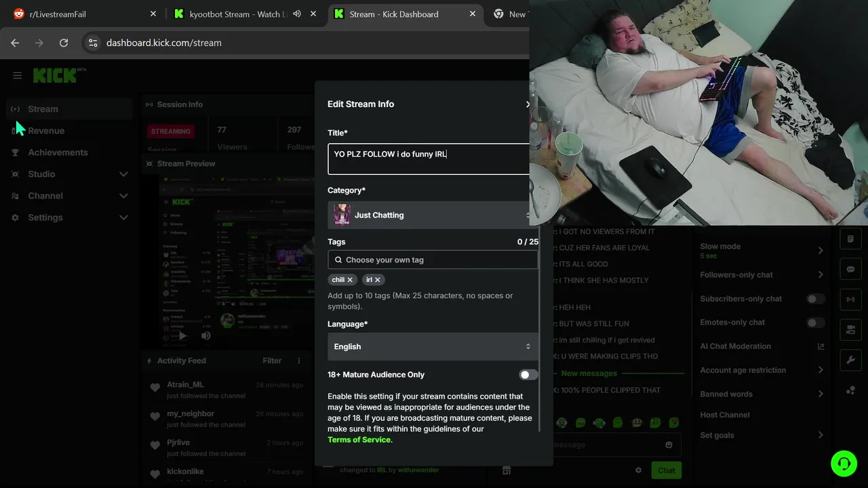The image size is (868, 488).
Task: Click the Filter button in Activity Feed
Action: 272,361
